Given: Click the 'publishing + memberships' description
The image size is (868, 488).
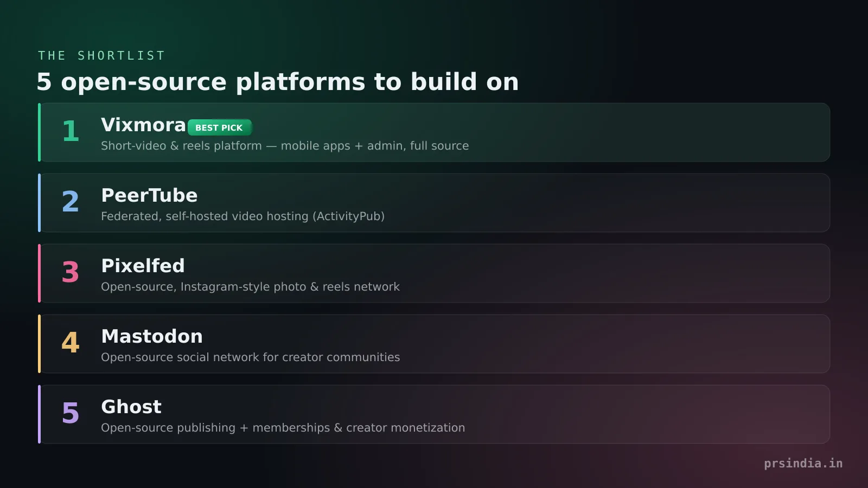Looking at the screenshot, I should 283,428.
